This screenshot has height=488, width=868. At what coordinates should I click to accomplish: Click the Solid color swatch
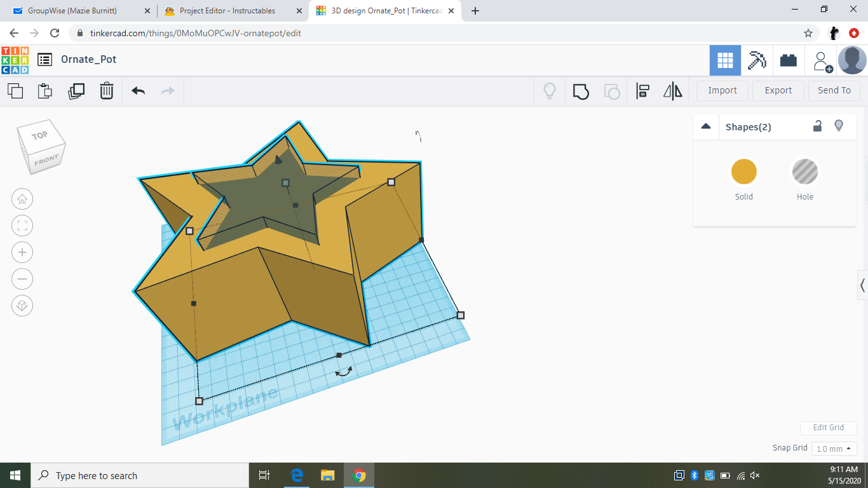point(743,171)
